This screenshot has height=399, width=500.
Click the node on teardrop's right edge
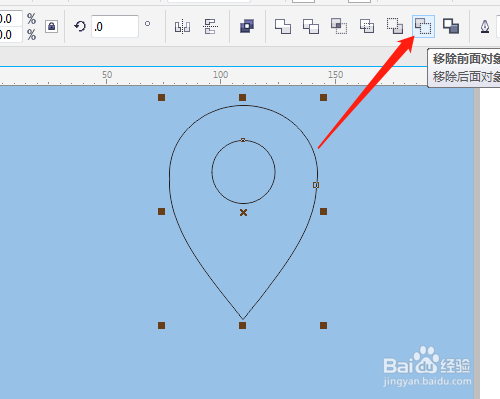(316, 185)
